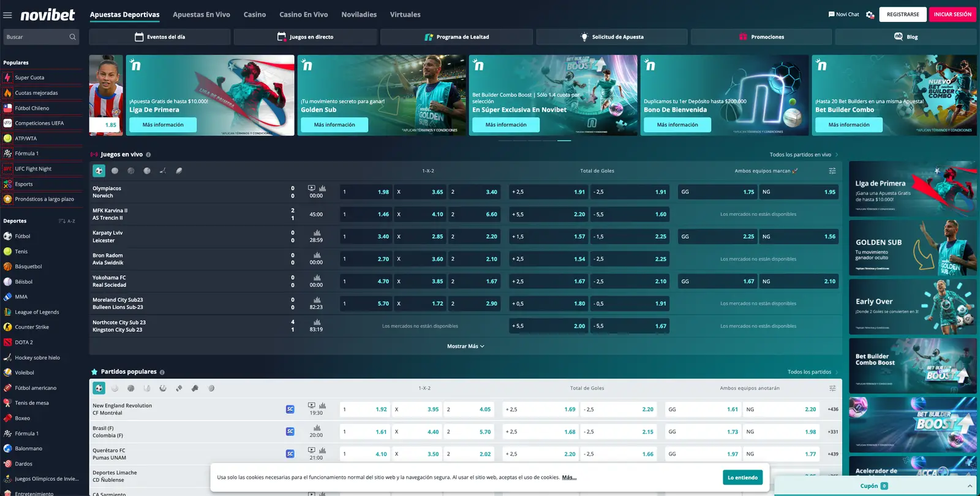
Task: Select 1.85 odds on player banner
Action: tap(106, 125)
